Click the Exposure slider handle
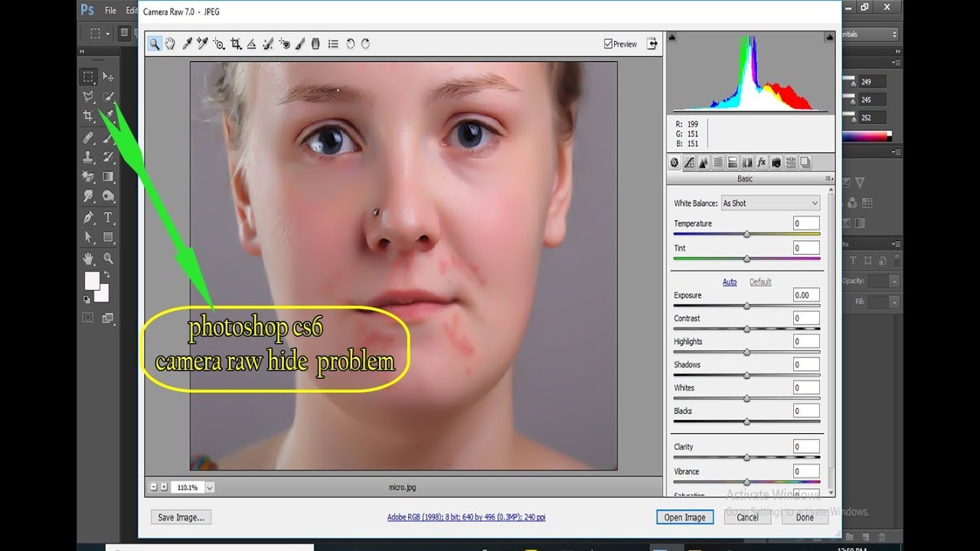 tap(746, 305)
